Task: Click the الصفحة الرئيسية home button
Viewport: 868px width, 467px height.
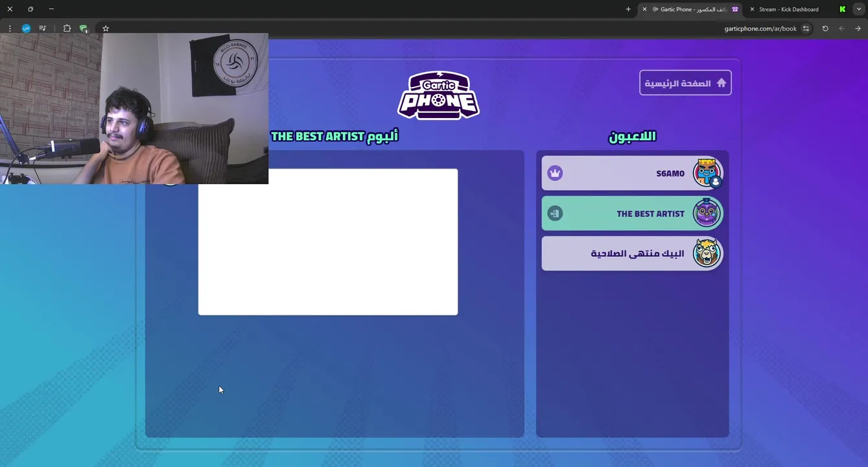Action: click(x=685, y=83)
